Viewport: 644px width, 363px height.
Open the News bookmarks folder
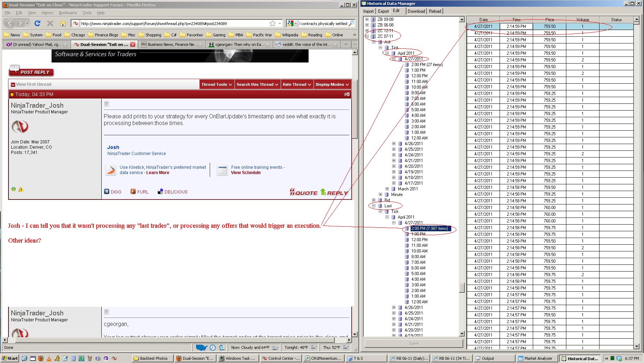[12, 35]
